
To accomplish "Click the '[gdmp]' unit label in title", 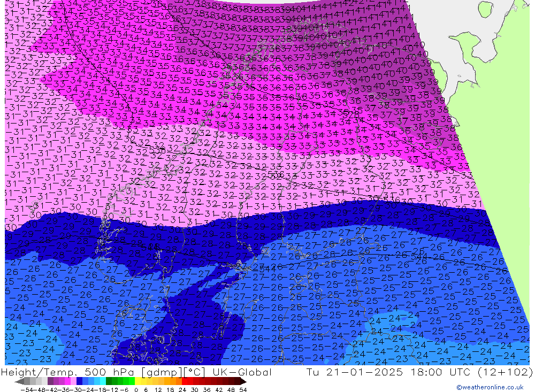I will (162, 372).
